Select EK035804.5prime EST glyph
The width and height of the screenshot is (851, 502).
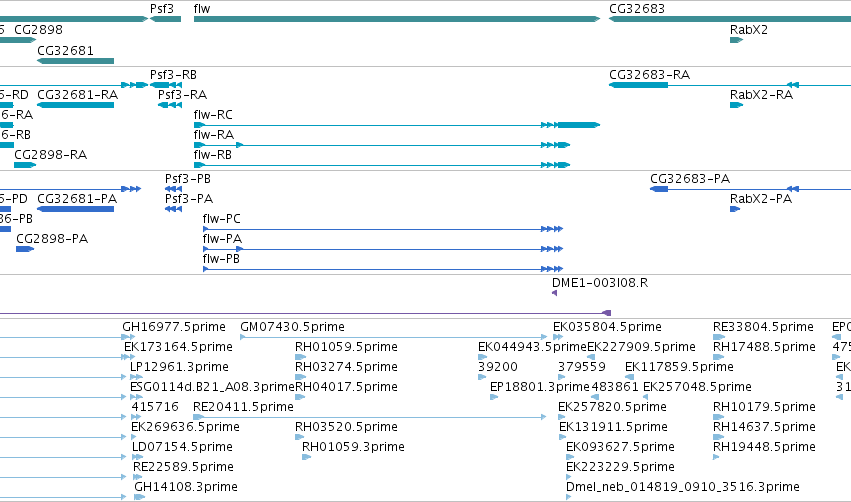coord(558,337)
